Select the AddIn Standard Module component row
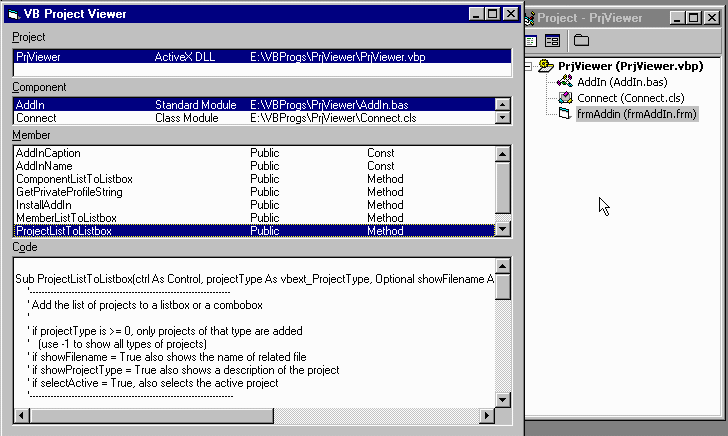This screenshot has height=436, width=728. [x=254, y=104]
